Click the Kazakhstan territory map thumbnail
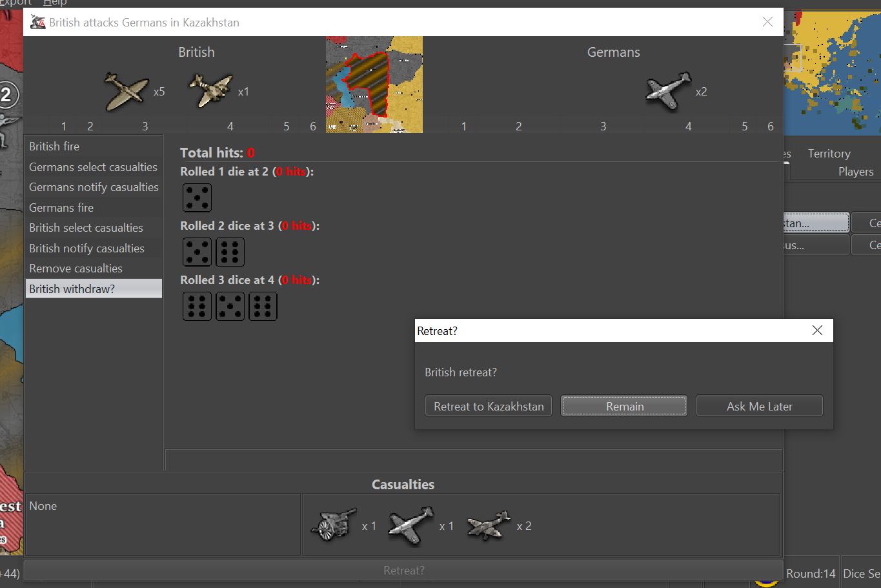The image size is (881, 588). (x=374, y=85)
